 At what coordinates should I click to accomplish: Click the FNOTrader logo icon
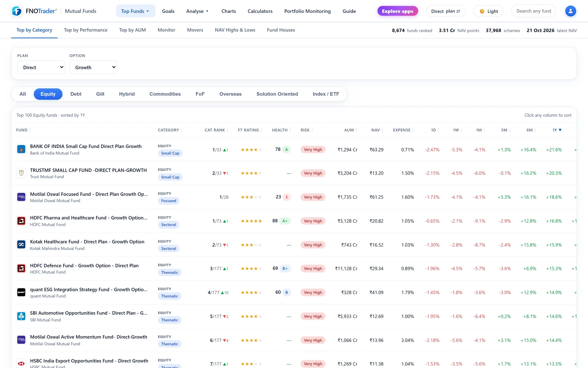coord(17,11)
